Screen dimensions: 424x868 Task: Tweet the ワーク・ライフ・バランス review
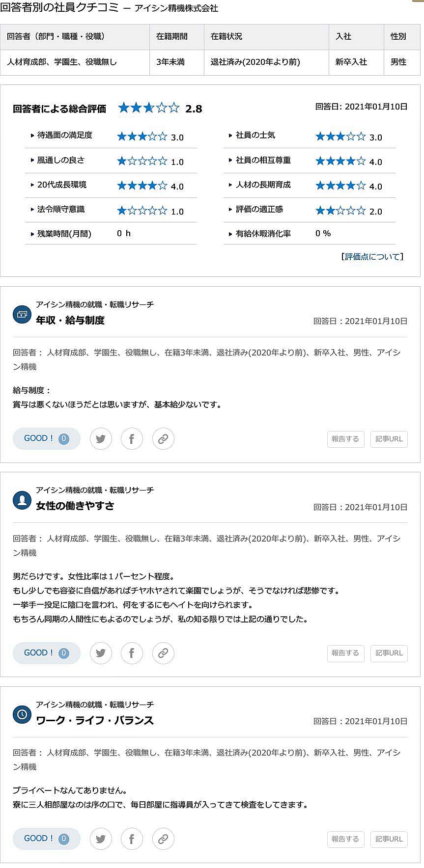(101, 839)
